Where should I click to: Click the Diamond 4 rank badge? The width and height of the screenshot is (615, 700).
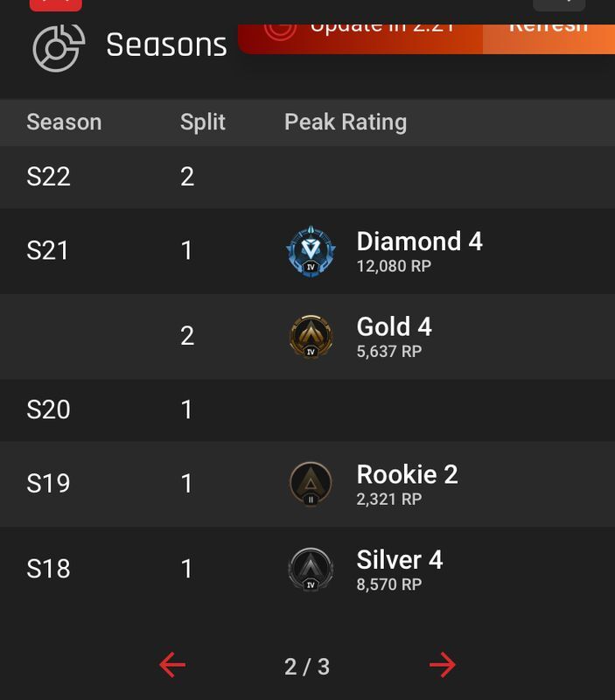[311, 251]
